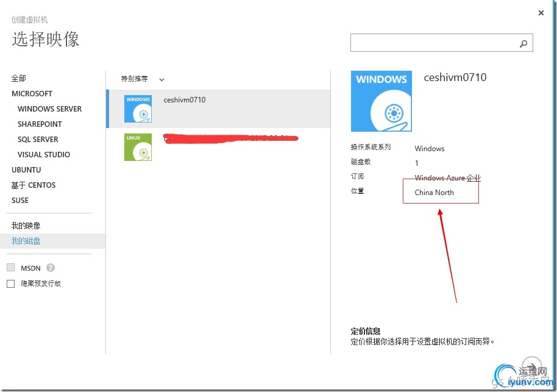Click the green Linux disk icon
The image size is (557, 392).
(138, 147)
